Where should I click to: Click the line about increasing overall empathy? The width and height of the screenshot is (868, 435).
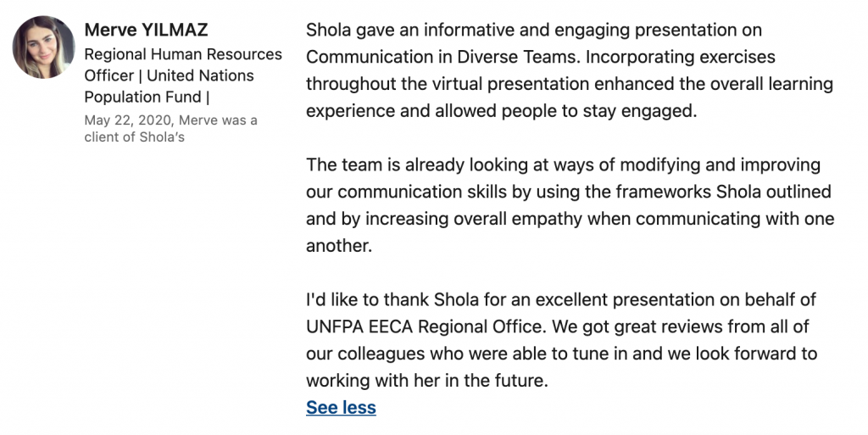(570, 219)
